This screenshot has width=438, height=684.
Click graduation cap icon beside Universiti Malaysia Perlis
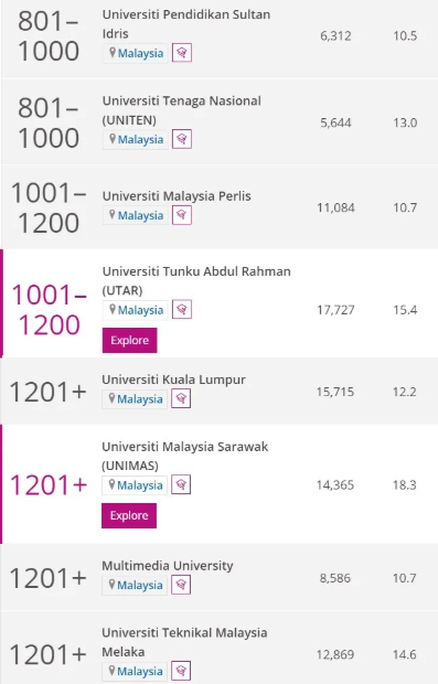182,215
